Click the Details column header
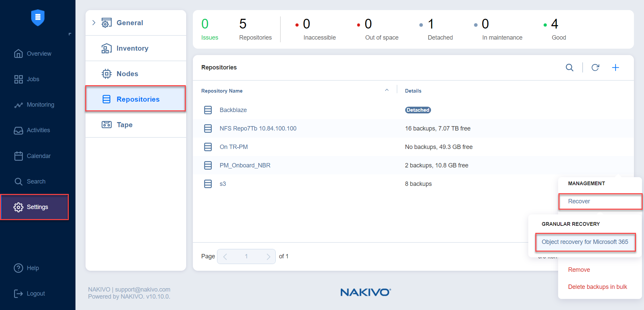 413,91
